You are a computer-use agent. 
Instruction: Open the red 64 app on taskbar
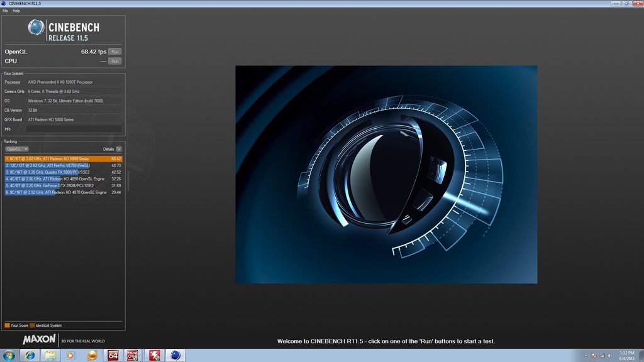pyautogui.click(x=113, y=356)
